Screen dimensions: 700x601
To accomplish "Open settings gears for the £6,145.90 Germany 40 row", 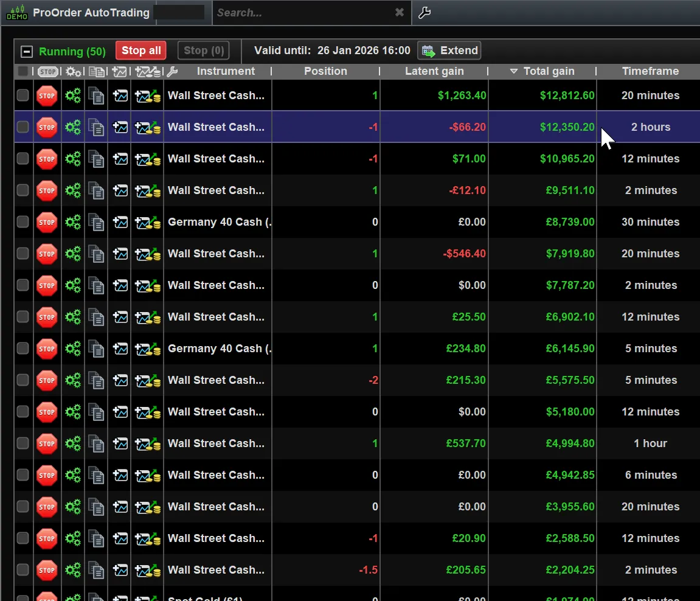I will point(73,349).
